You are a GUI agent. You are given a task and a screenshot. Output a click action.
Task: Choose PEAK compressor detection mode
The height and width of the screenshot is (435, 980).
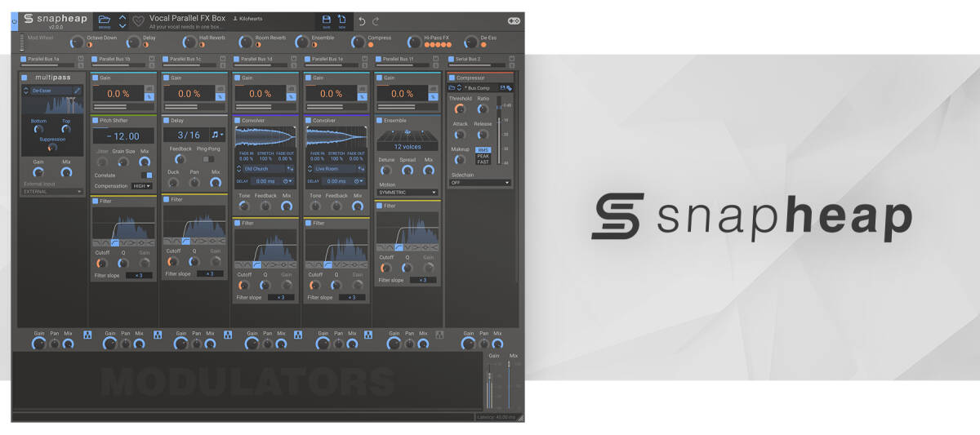tap(483, 156)
